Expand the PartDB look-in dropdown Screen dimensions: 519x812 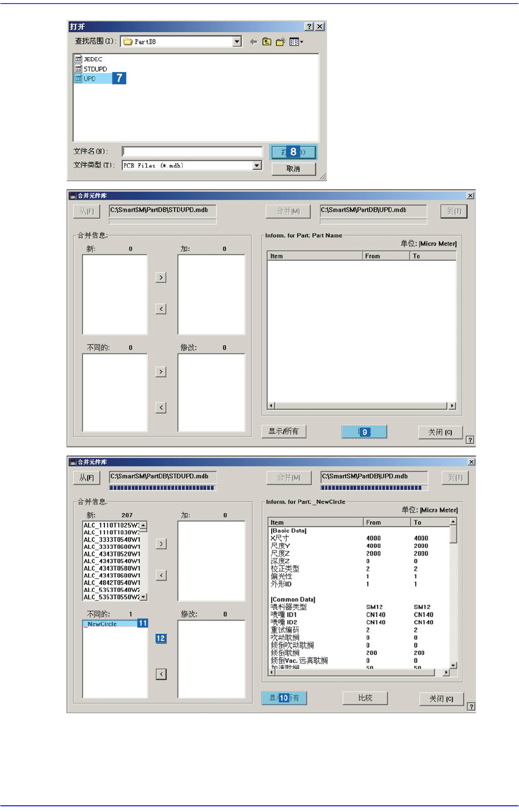[237, 42]
